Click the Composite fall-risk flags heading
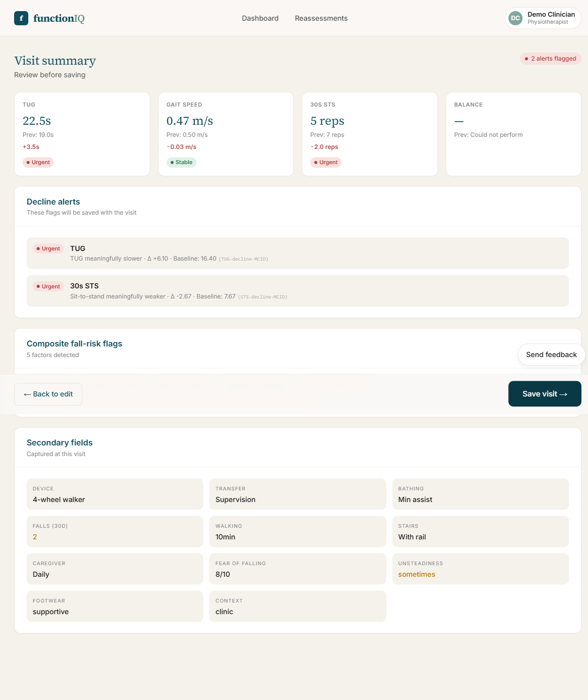 74,343
